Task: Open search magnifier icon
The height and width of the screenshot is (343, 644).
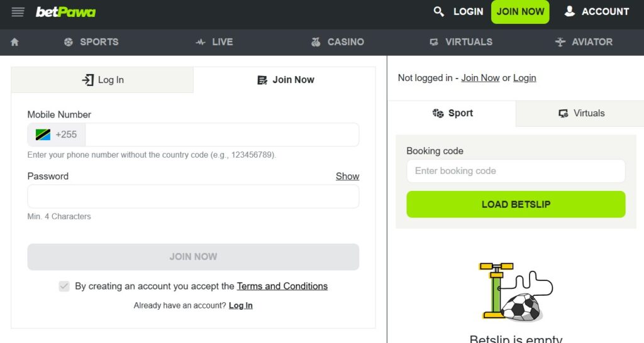Action: click(x=438, y=11)
